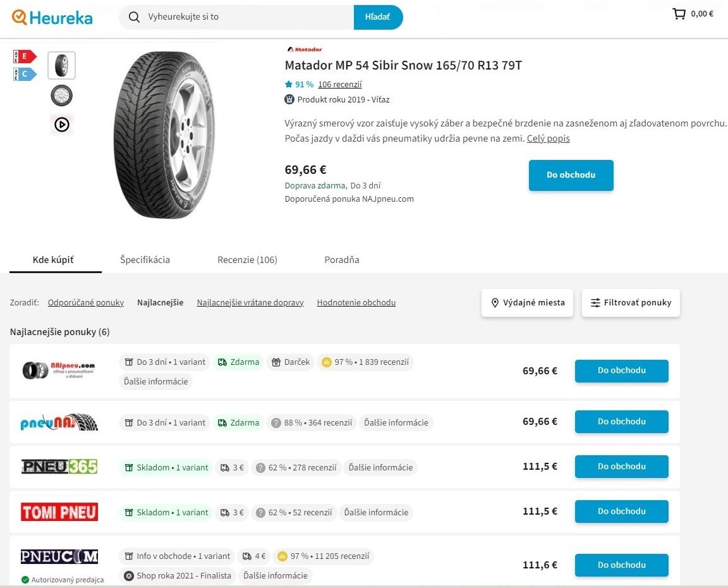This screenshot has height=588, width=728.
Task: Sort by Najlacnejšie vrátane dopravy
Action: 250,303
